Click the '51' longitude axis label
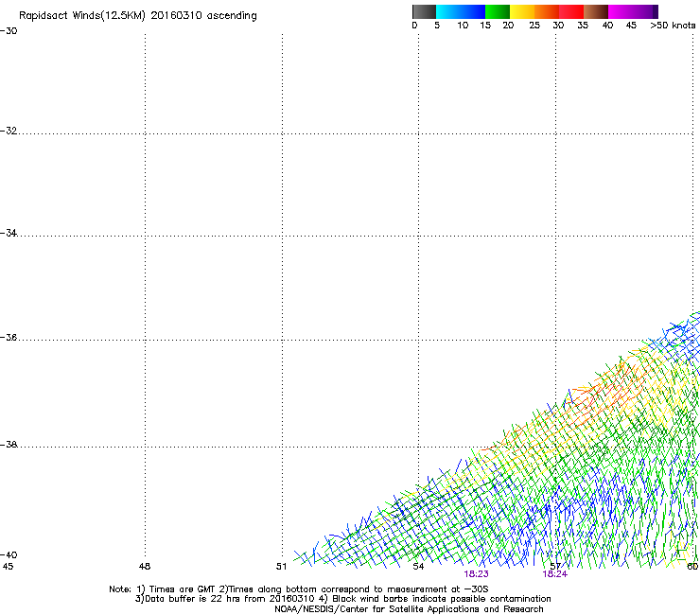Screen dimensions: 700x615 pos(281,567)
